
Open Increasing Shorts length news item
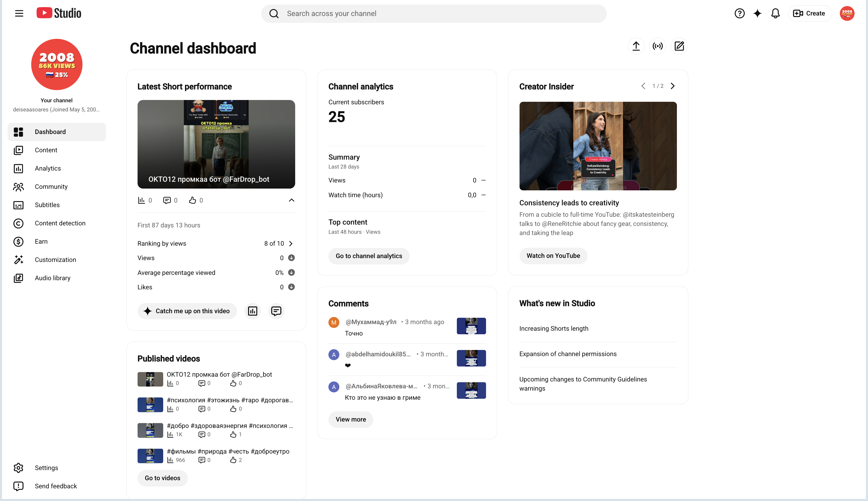coord(554,328)
